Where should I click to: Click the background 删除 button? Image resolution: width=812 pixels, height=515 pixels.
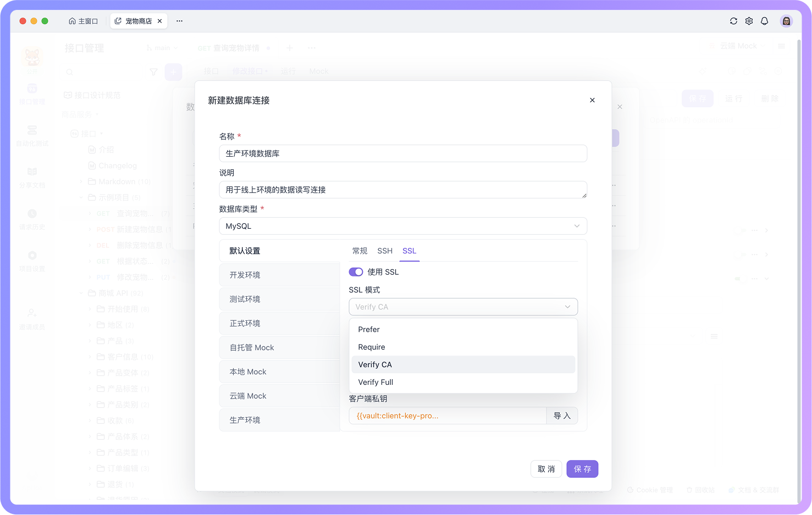point(770,98)
